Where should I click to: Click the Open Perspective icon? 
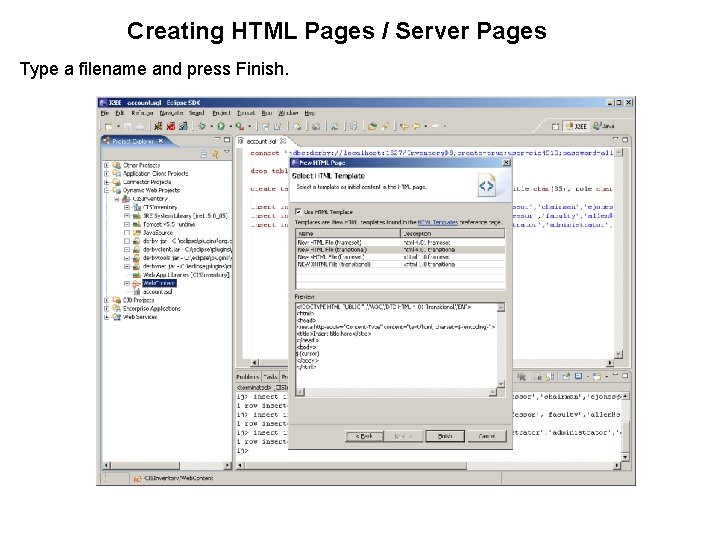(x=555, y=126)
